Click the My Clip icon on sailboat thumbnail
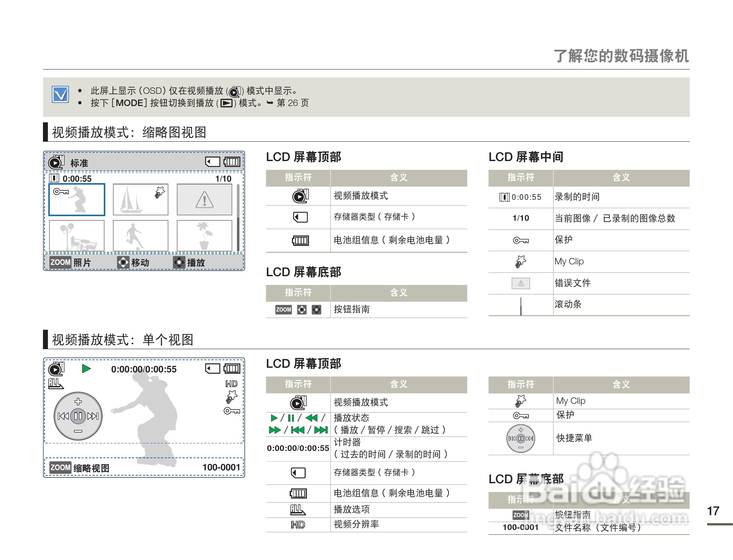The height and width of the screenshot is (560, 733). 160,192
